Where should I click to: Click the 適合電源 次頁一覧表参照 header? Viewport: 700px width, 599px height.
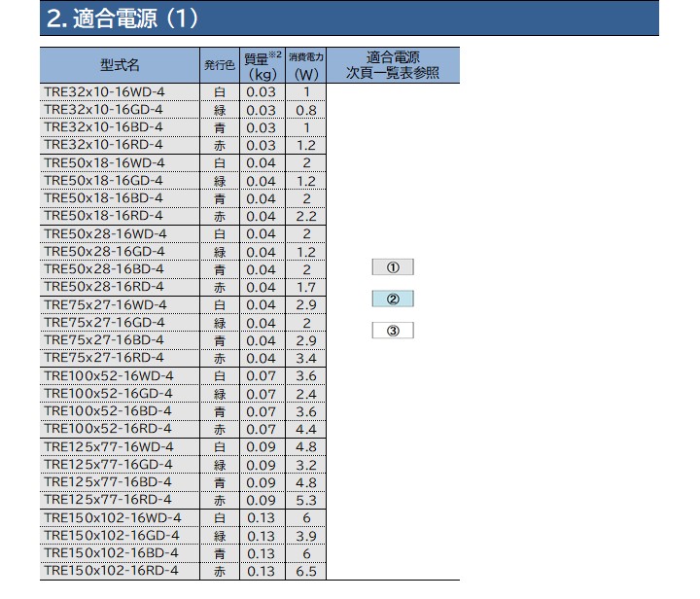point(393,65)
